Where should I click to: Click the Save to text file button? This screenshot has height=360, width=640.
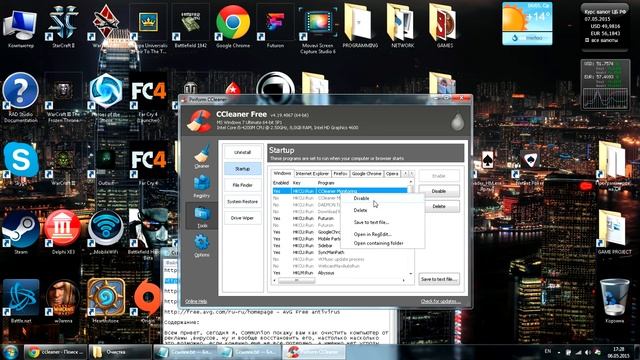point(439,279)
